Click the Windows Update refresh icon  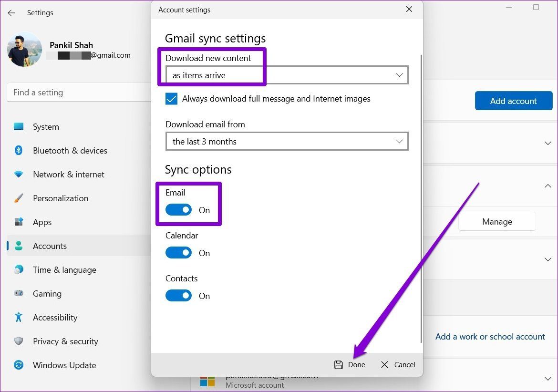tap(19, 365)
